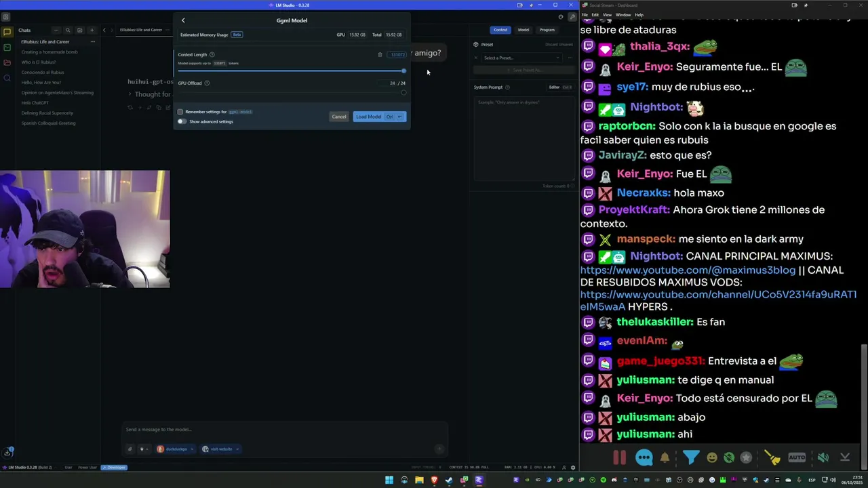868x488 pixels.
Task: Open the filter funnel in Social Stream
Action: (690, 457)
